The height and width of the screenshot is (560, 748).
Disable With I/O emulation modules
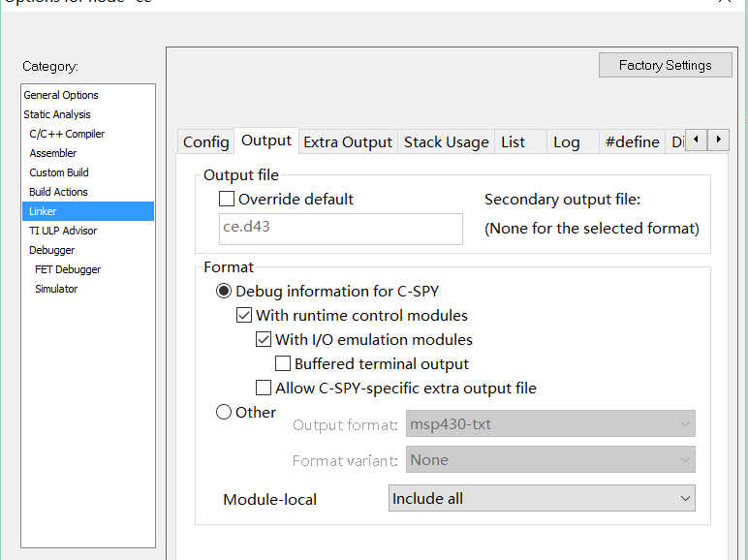264,340
